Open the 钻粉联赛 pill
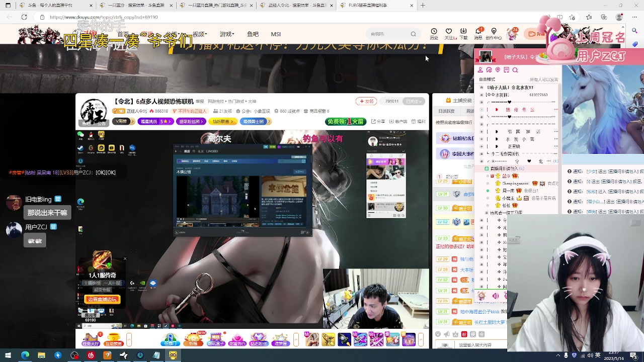 [x=223, y=121]
